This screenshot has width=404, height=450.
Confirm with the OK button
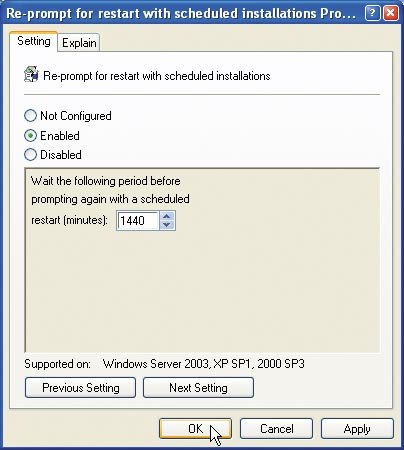click(195, 429)
